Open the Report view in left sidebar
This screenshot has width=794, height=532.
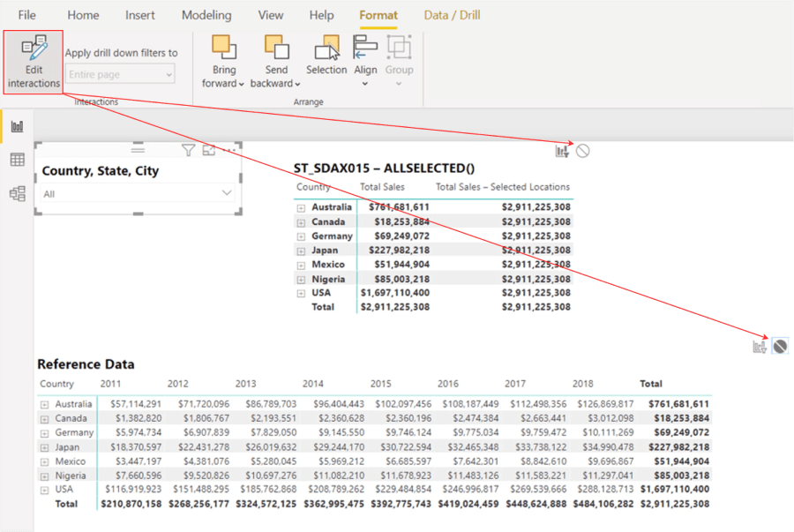(17, 126)
